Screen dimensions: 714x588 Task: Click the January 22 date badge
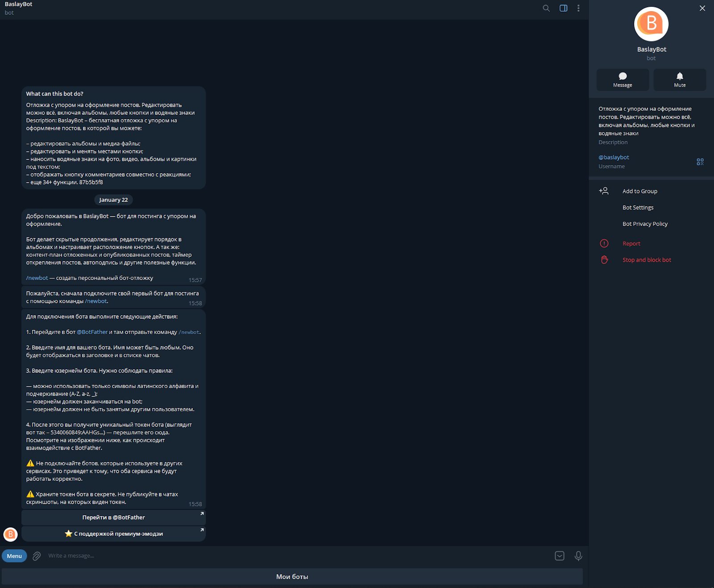[x=113, y=200]
